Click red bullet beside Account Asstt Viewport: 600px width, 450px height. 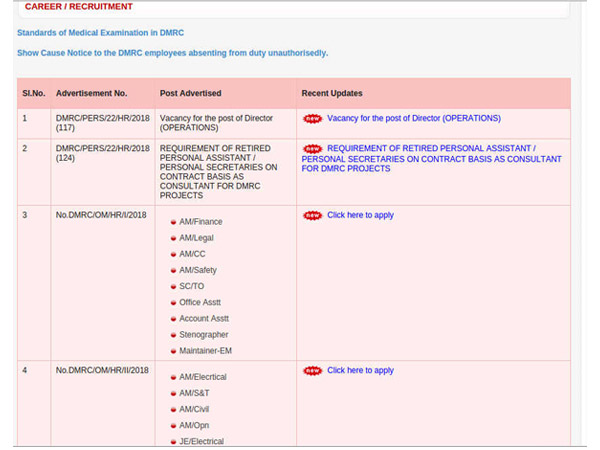[173, 319]
